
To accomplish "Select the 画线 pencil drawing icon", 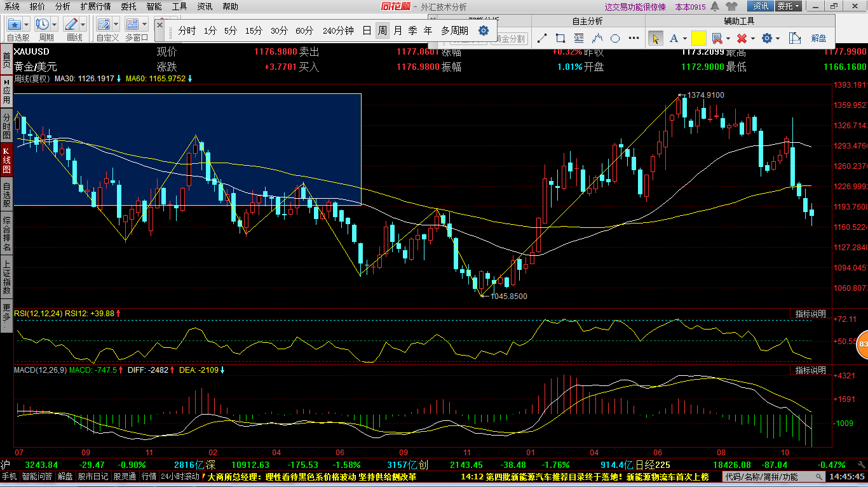I will tap(71, 24).
